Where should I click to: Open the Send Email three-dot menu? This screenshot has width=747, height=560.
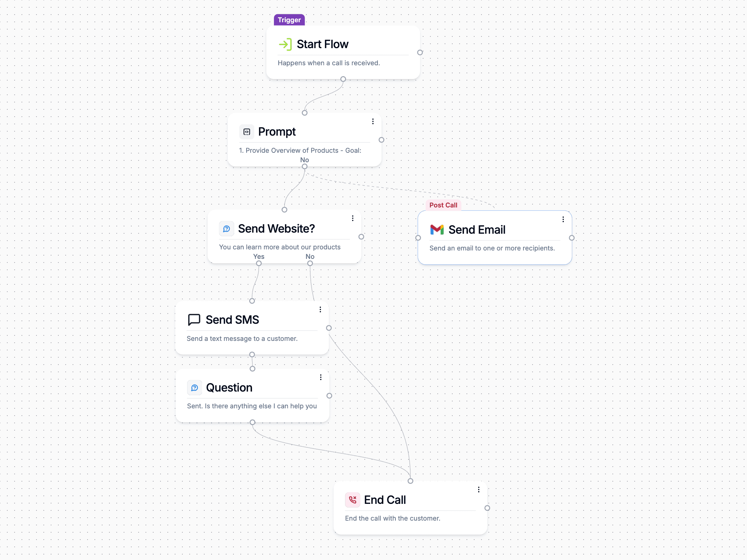(563, 219)
